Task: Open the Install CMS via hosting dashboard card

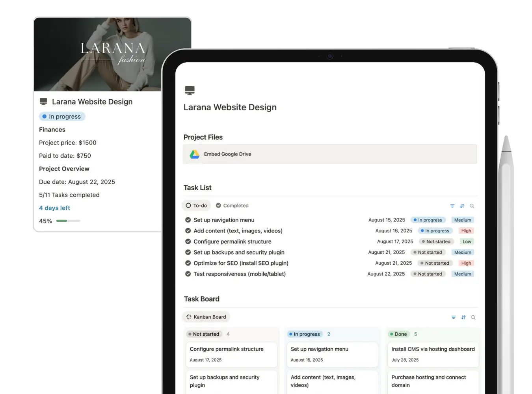Action: tap(433, 354)
